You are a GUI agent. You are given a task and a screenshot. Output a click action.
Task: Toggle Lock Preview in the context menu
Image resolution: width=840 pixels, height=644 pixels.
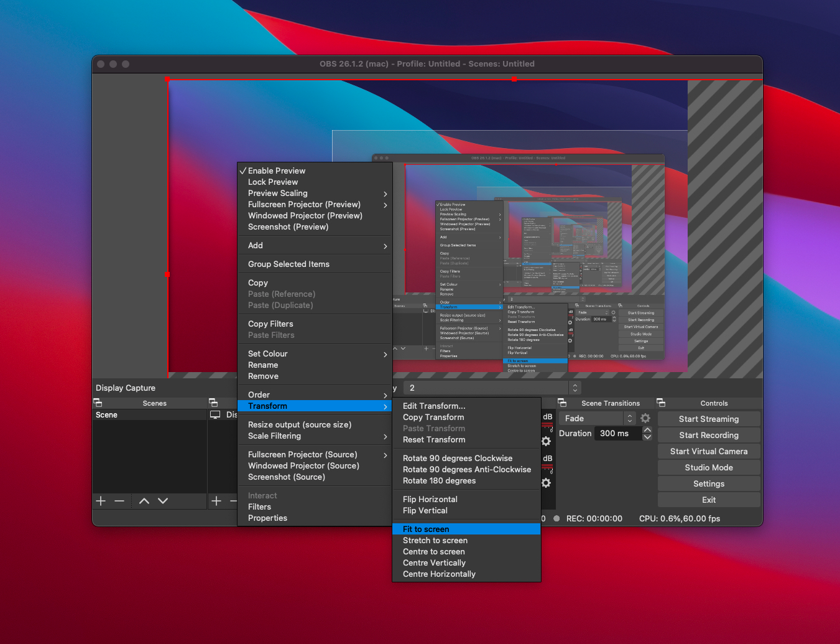click(x=273, y=182)
